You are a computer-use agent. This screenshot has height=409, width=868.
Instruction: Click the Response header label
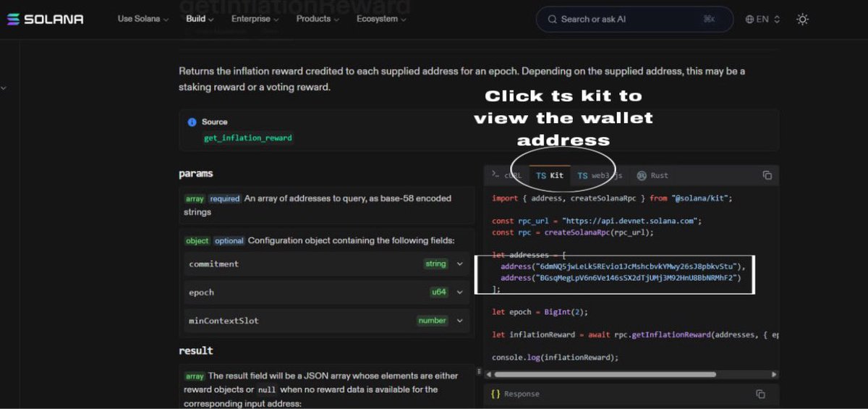(x=522, y=394)
